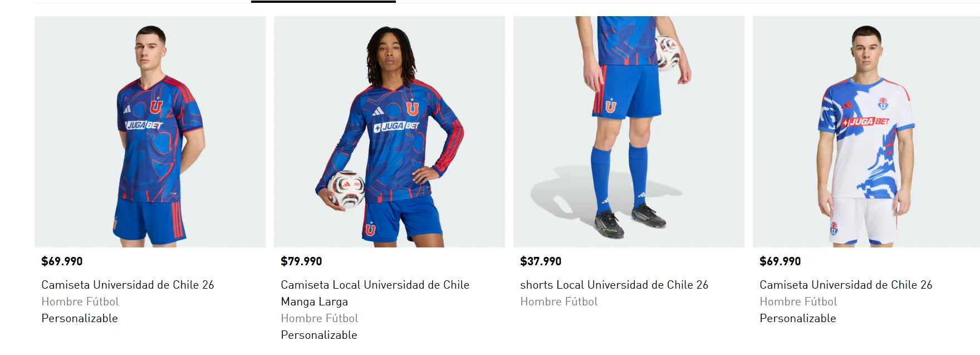Click 'Hombre Fútbol' under the long-sleeve jersey
Image resolution: width=980 pixels, height=355 pixels.
click(320, 318)
